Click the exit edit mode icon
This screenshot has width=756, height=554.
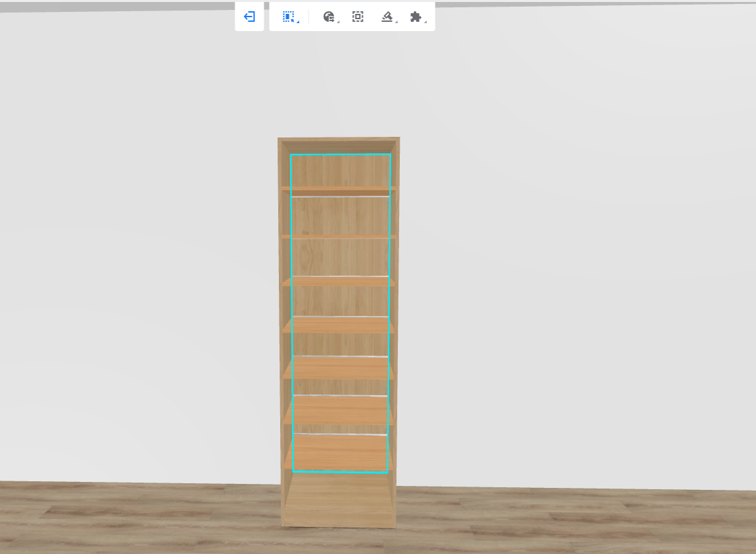(249, 17)
